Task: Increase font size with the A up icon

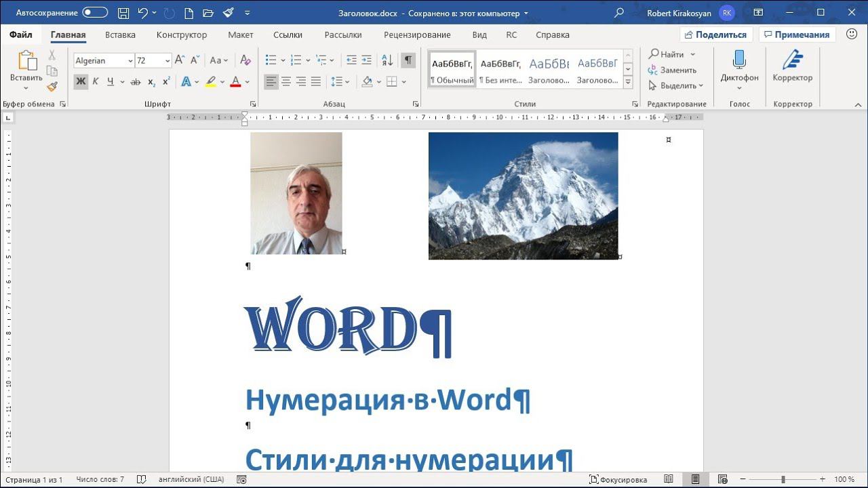Action: point(180,60)
